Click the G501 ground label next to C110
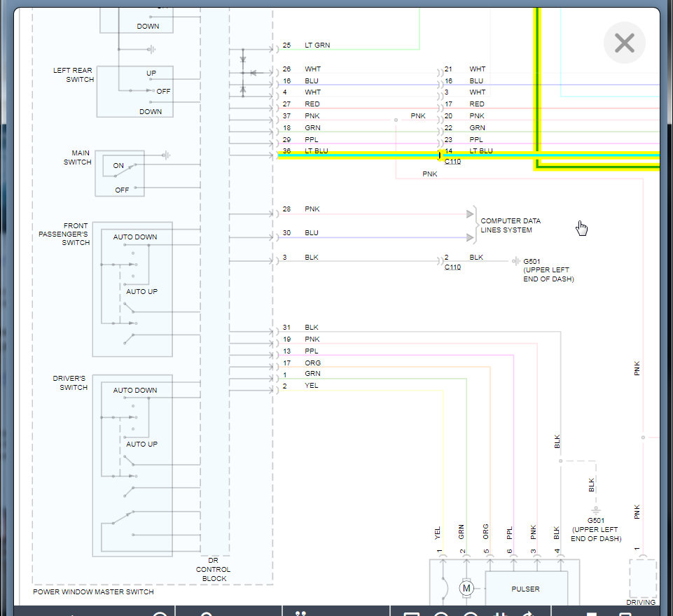The width and height of the screenshot is (673, 616). 548,269
